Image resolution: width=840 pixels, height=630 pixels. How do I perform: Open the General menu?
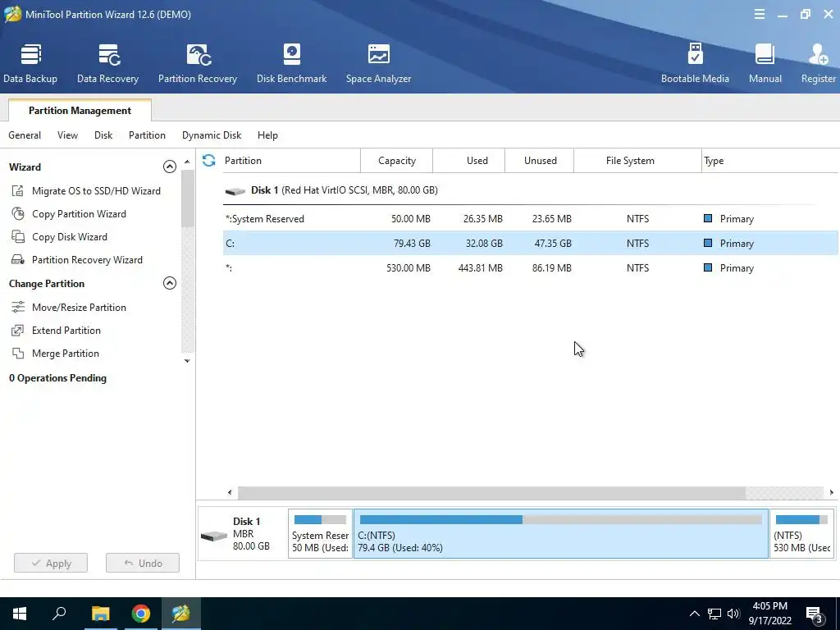(25, 135)
